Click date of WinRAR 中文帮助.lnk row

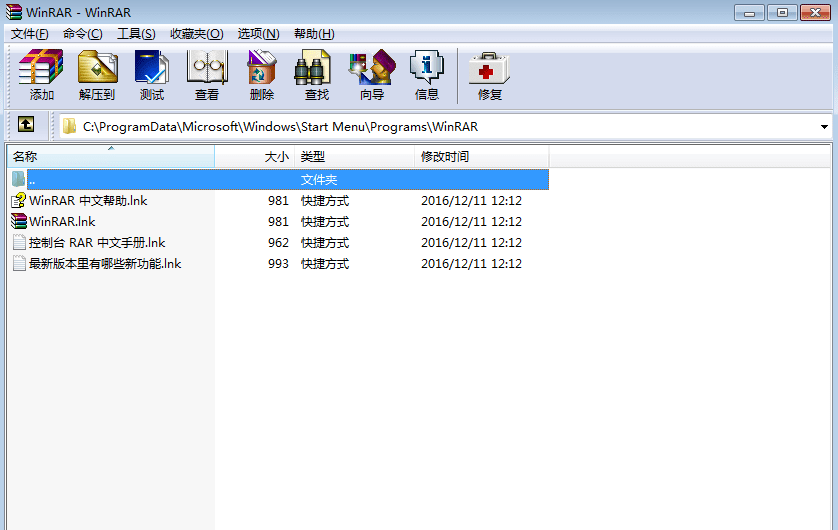(x=471, y=200)
